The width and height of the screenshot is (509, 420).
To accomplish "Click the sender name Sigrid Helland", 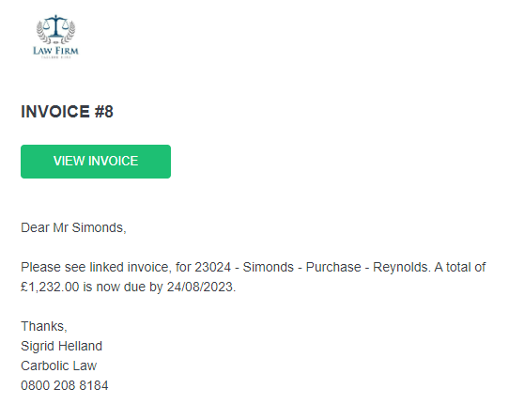I will pyautogui.click(x=61, y=347).
